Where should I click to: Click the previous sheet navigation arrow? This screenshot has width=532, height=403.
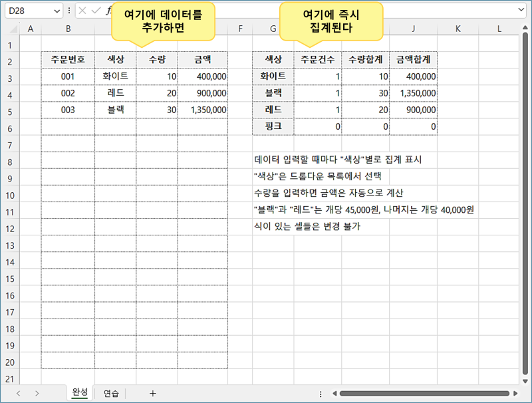pos(18,393)
